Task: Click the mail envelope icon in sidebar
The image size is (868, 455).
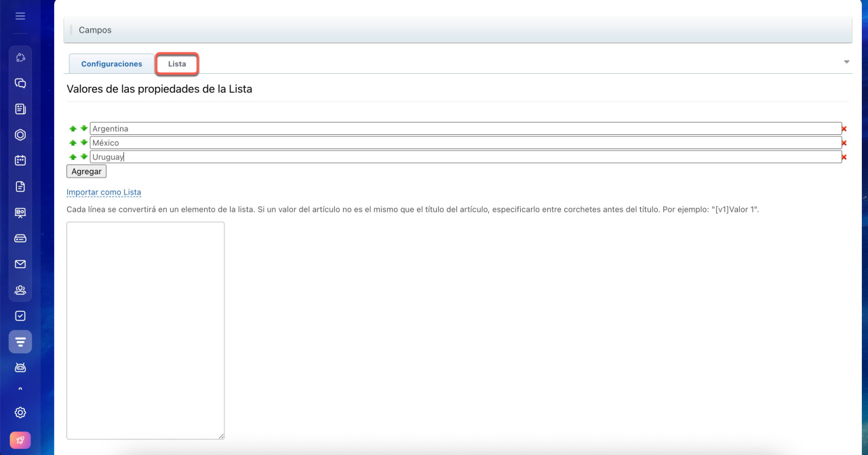Action: [x=20, y=264]
